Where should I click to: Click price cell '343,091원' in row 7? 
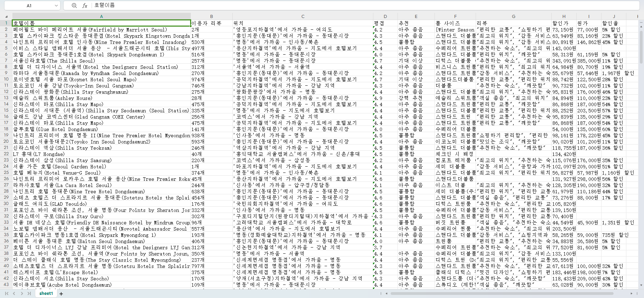[x=564, y=60]
